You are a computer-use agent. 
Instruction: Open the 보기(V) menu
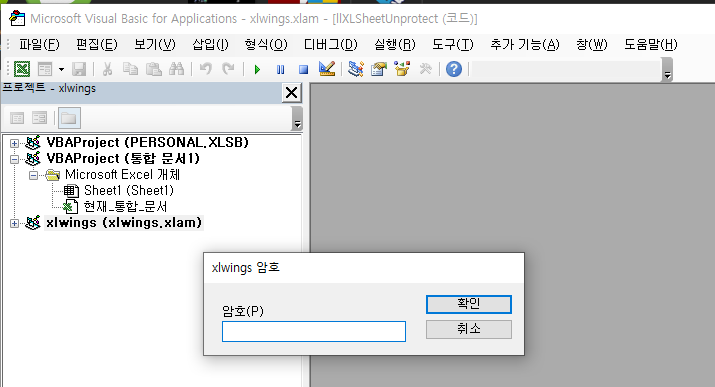coord(155,45)
